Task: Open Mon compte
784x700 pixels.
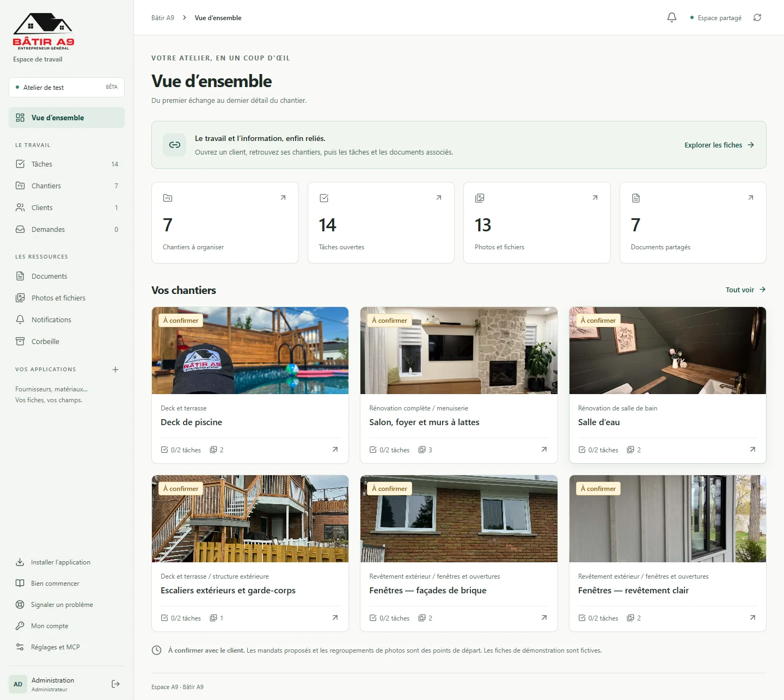Action: 66,626
